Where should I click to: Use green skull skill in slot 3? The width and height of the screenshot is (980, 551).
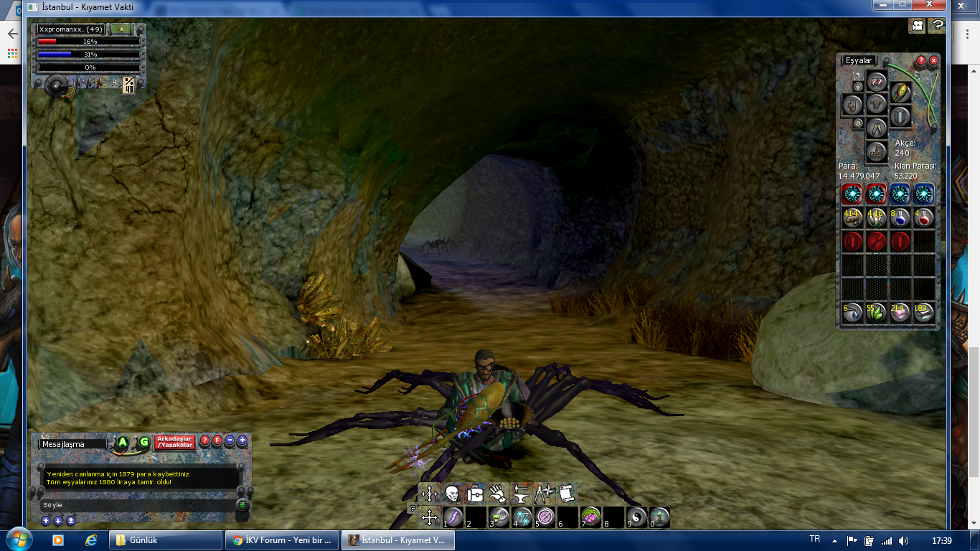tap(499, 517)
